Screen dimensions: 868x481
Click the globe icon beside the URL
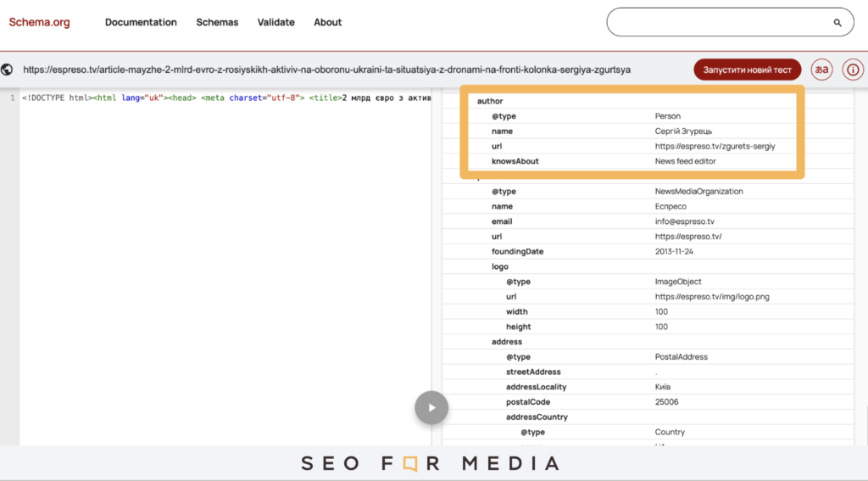(x=7, y=70)
